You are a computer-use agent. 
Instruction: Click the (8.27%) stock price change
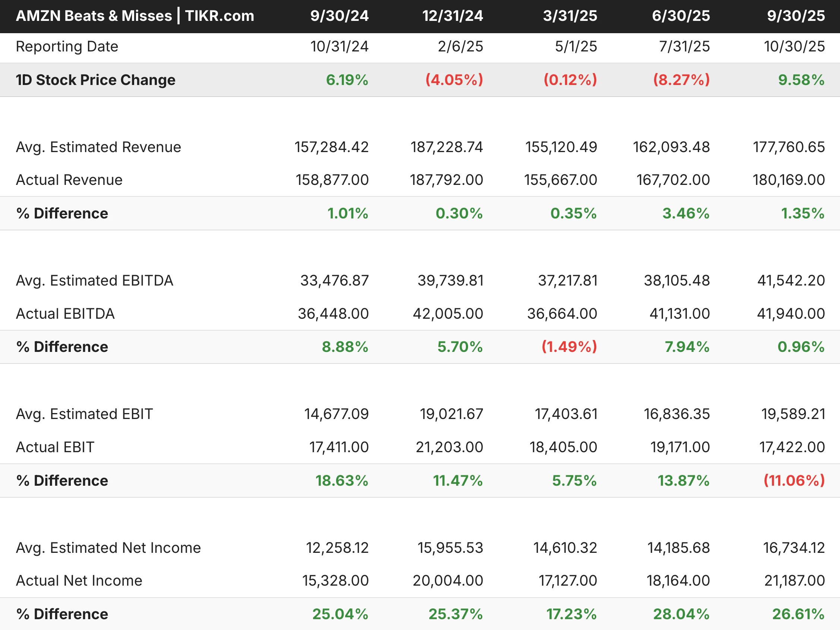click(681, 80)
